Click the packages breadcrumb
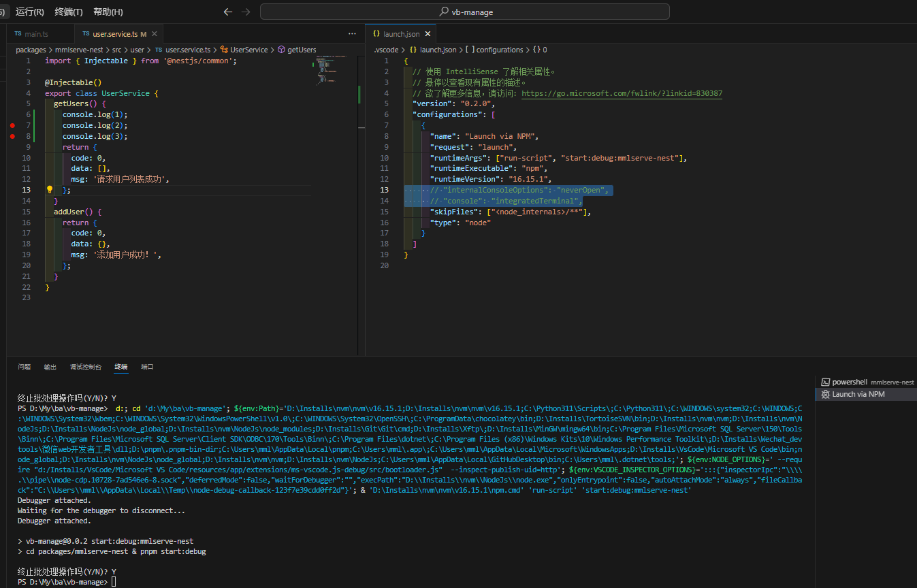917x588 pixels. coord(31,50)
